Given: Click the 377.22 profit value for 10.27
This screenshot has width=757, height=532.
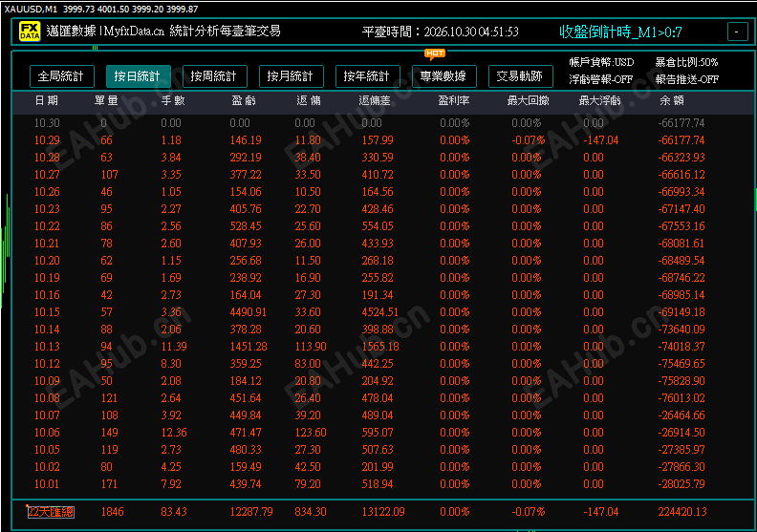Looking at the screenshot, I should click(x=246, y=175).
